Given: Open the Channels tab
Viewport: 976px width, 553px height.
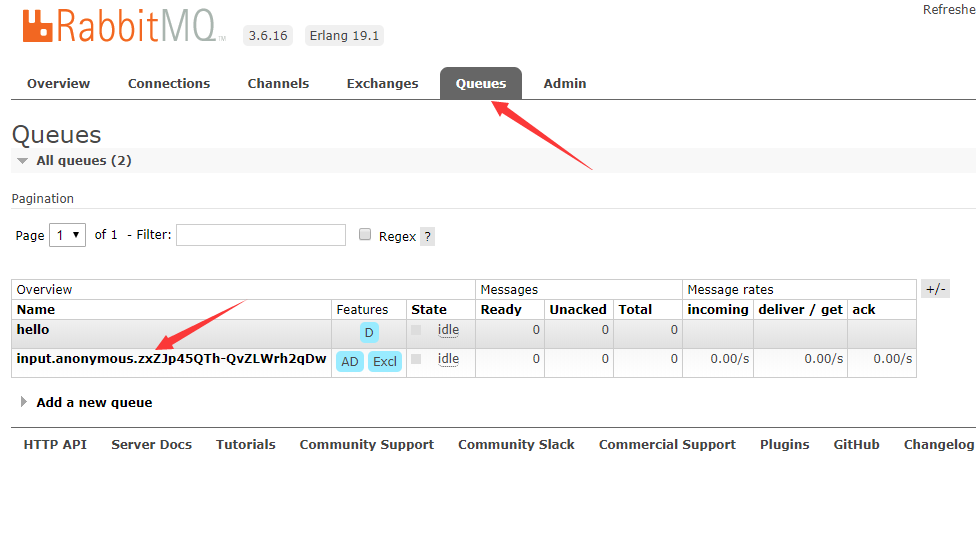Looking at the screenshot, I should [x=278, y=83].
